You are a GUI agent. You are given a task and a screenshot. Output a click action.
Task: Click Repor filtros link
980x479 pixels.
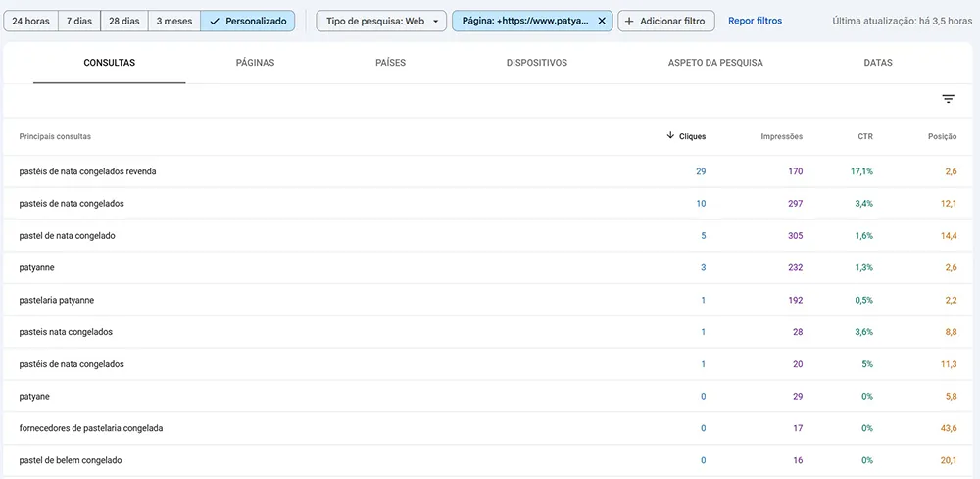tap(755, 21)
